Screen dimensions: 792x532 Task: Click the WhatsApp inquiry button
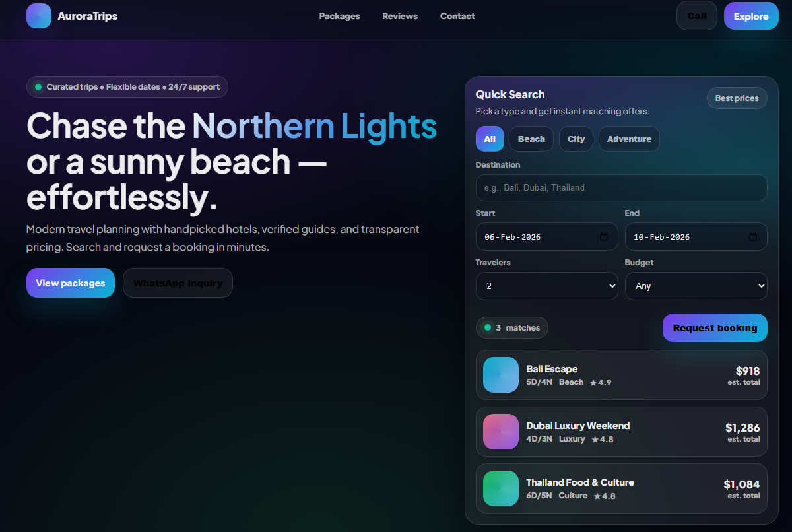click(x=178, y=283)
